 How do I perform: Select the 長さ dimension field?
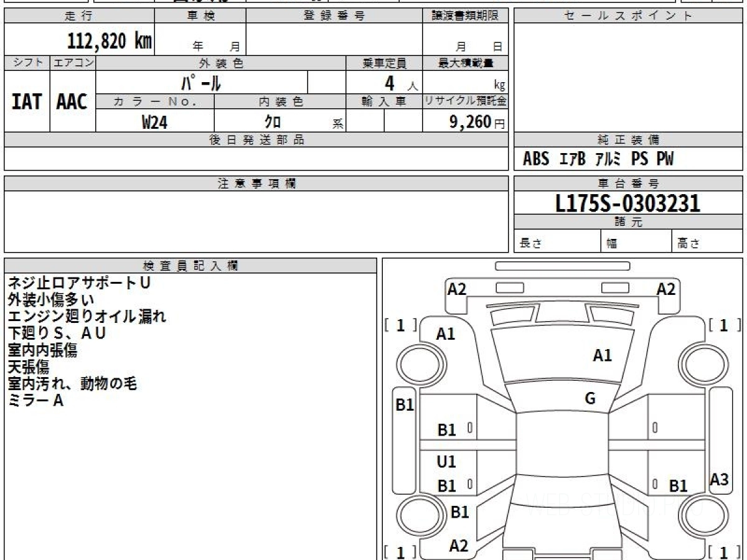click(557, 242)
